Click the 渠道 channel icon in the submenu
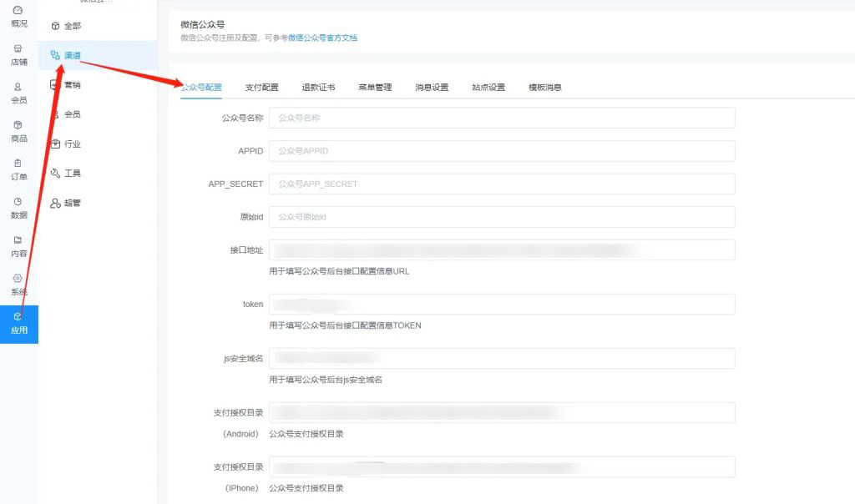Viewport: 855px width, 504px height. click(55, 55)
